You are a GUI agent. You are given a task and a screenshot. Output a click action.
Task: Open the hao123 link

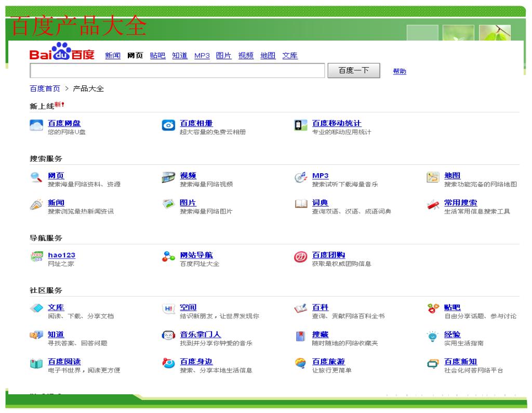[62, 255]
